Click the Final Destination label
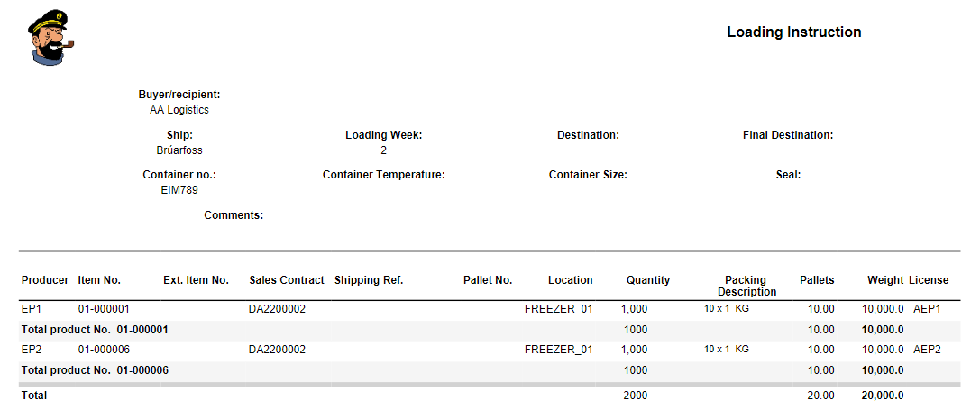The image size is (980, 419). [x=787, y=135]
